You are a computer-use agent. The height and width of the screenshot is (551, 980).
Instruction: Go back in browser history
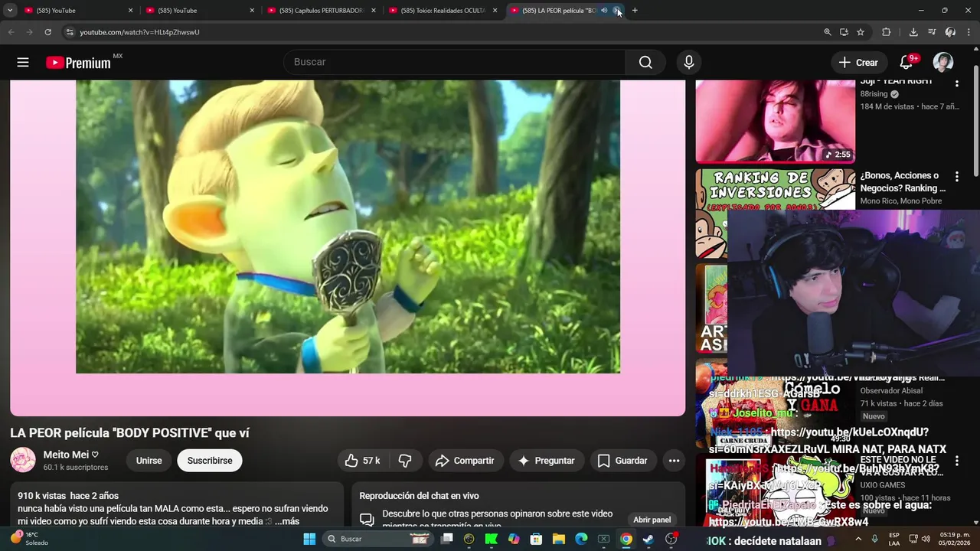pyautogui.click(x=11, y=32)
